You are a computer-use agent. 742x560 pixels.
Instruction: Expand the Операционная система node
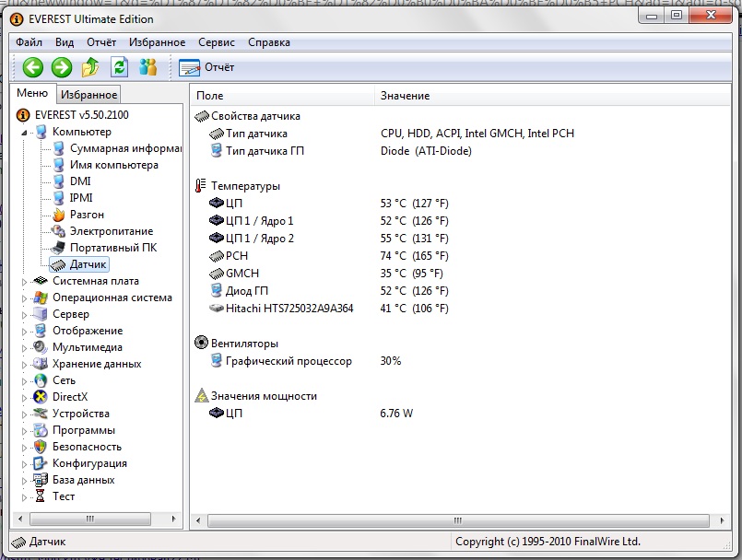(24, 298)
